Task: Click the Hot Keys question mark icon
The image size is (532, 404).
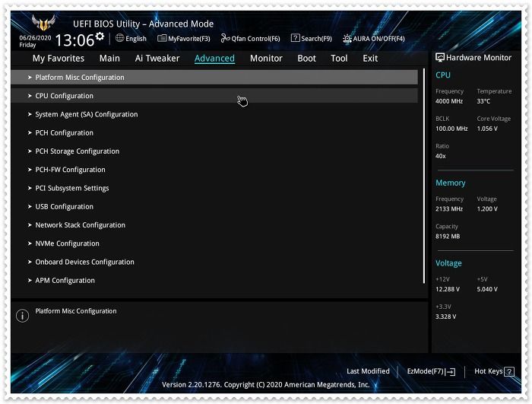Action: (x=509, y=372)
